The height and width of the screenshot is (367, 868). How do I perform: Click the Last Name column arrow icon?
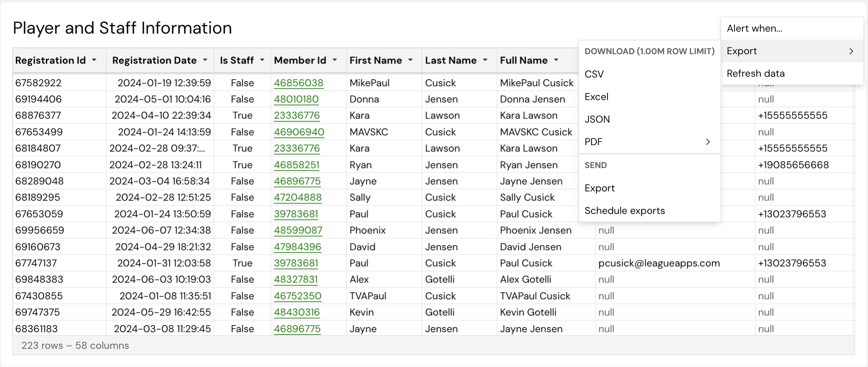(486, 61)
